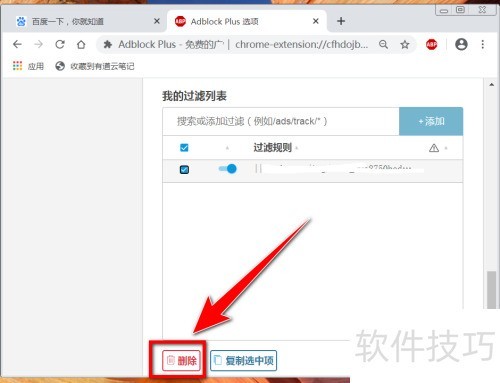This screenshot has height=383, width=500.
Task: Click the address bar URL text
Action: [301, 44]
